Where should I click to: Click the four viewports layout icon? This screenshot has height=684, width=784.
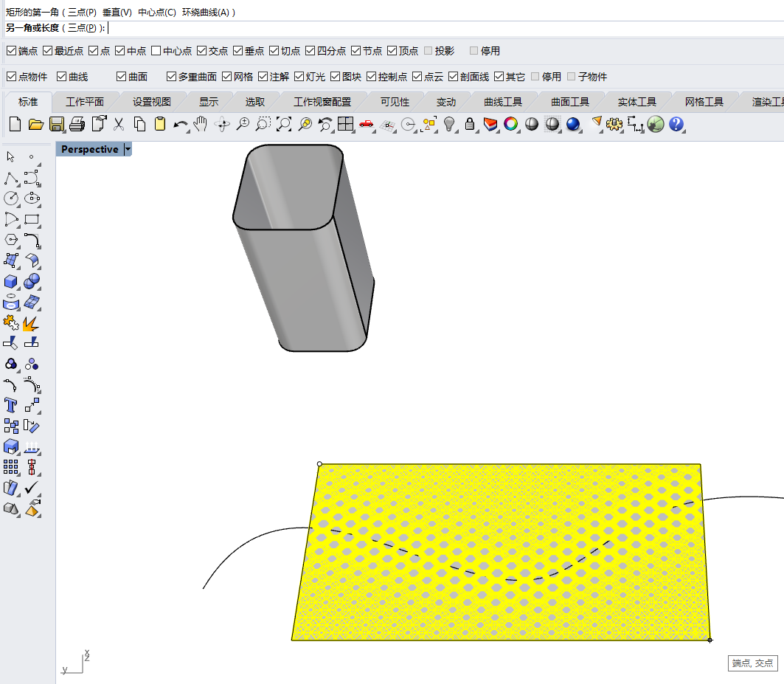[345, 124]
